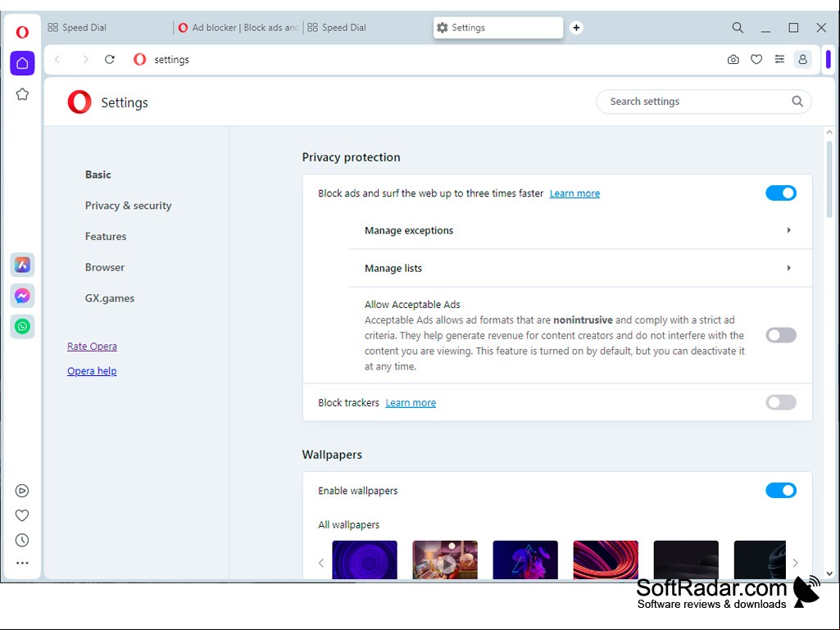Click scrollbar down arrow at bottom
This screenshot has height=630, width=840.
tap(829, 573)
